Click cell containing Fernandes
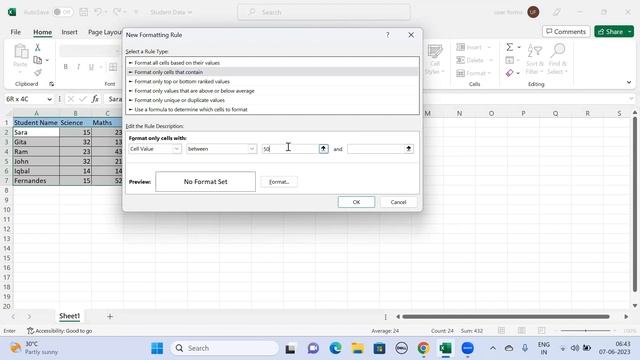 tap(36, 180)
